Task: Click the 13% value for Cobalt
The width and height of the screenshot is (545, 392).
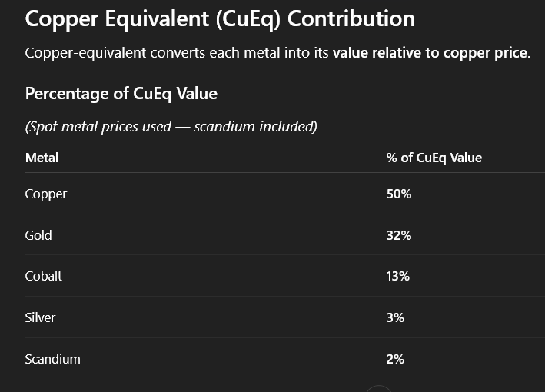Action: click(398, 276)
